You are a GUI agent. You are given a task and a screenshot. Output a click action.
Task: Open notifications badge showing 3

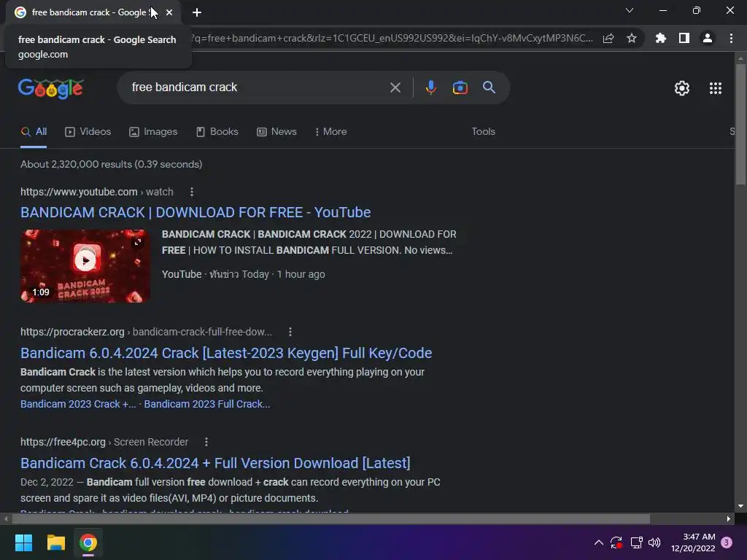pos(726,542)
